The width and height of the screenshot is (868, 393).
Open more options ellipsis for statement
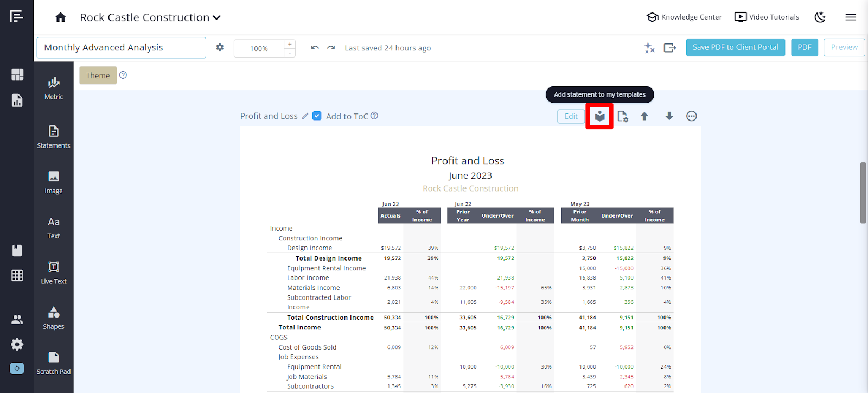tap(692, 116)
